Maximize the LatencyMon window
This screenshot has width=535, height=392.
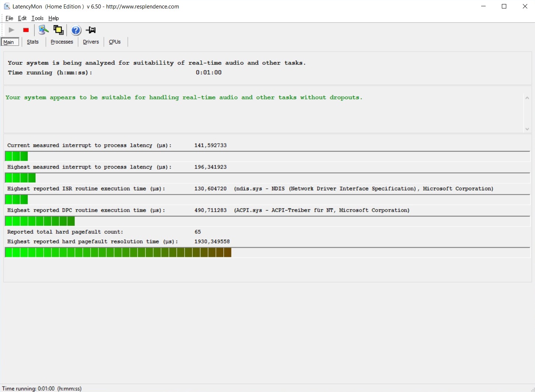tap(504, 7)
